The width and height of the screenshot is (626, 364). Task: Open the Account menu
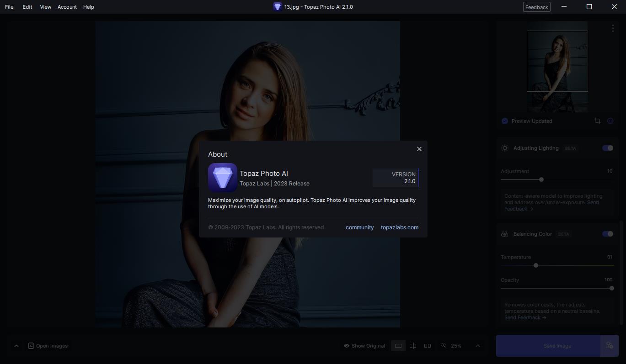click(x=67, y=7)
